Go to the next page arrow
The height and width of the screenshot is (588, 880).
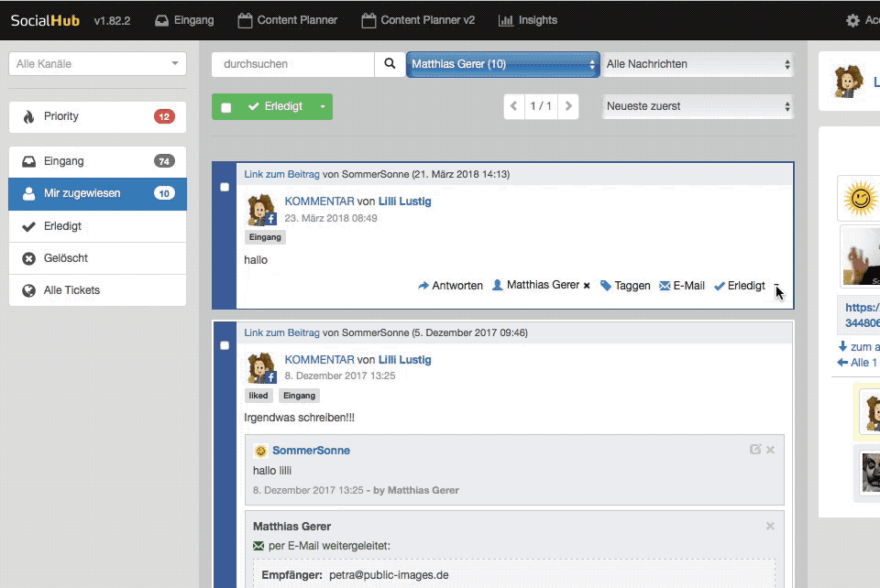(568, 106)
